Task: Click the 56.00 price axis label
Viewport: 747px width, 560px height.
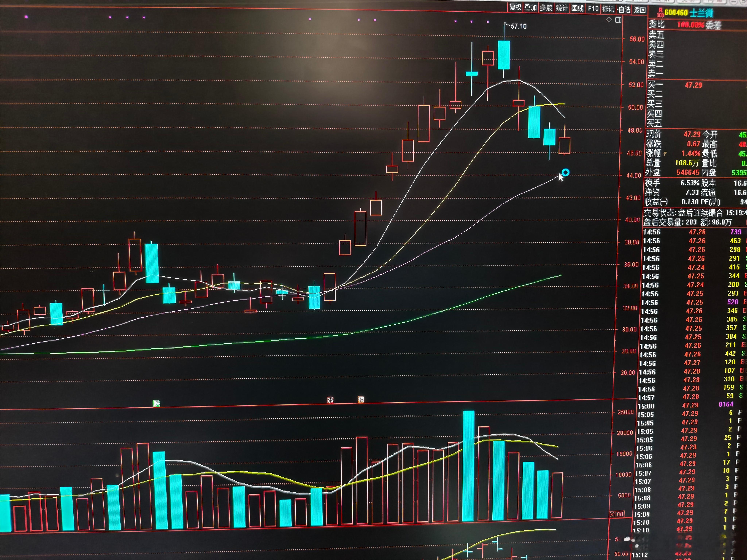Action: (x=637, y=39)
